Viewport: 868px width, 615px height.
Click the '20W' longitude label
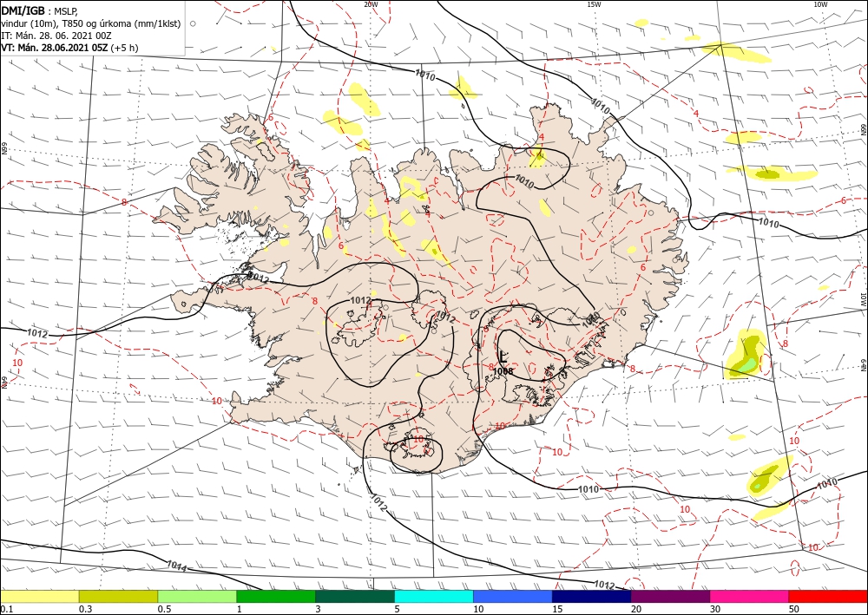(371, 3)
